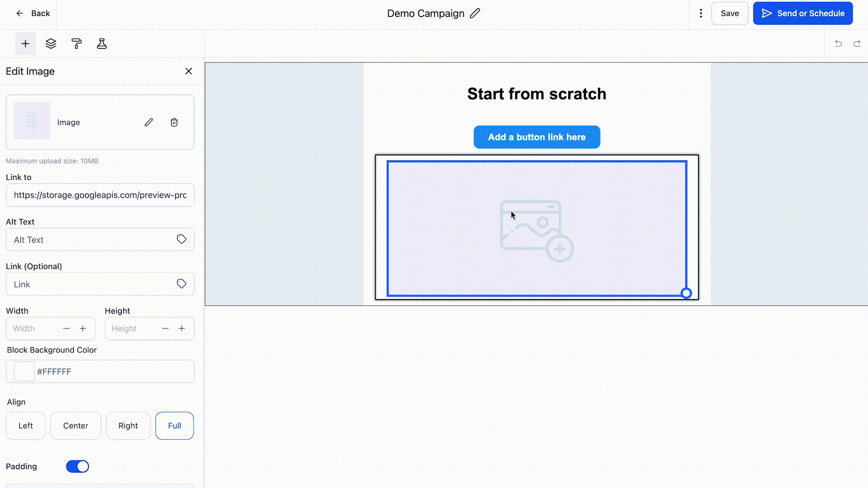The image size is (868, 488).
Task: Delete the image with trash icon
Action: click(174, 122)
